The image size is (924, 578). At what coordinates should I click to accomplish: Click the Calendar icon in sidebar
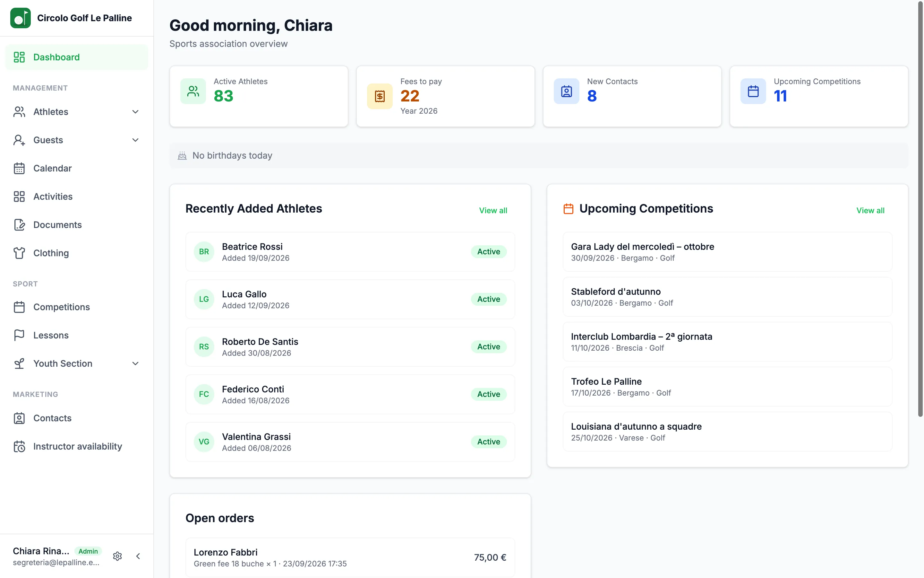point(19,168)
